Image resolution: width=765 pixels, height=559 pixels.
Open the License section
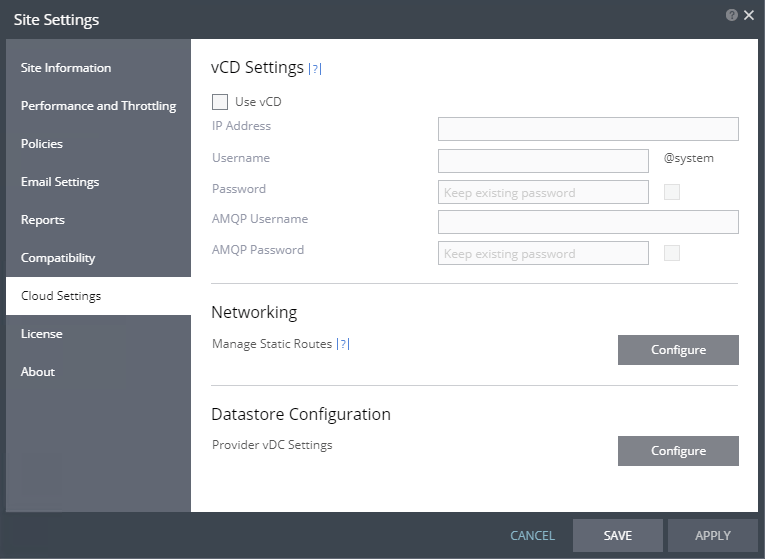tap(98, 334)
